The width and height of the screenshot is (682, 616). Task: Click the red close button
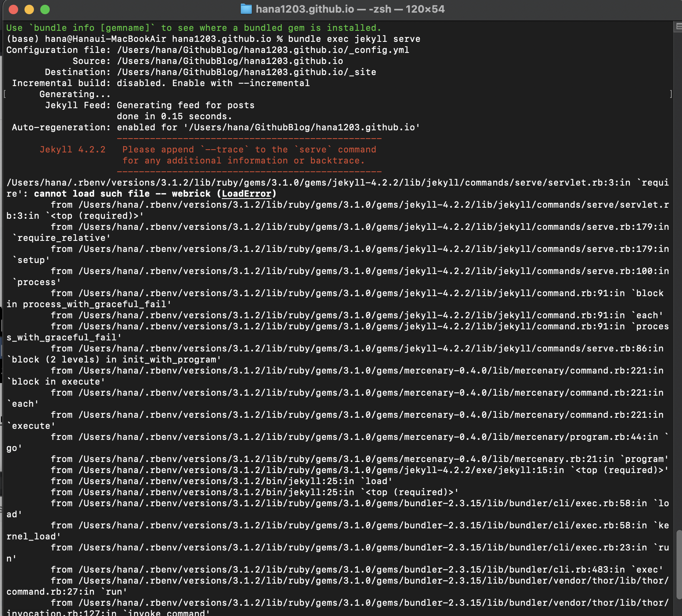13,9
